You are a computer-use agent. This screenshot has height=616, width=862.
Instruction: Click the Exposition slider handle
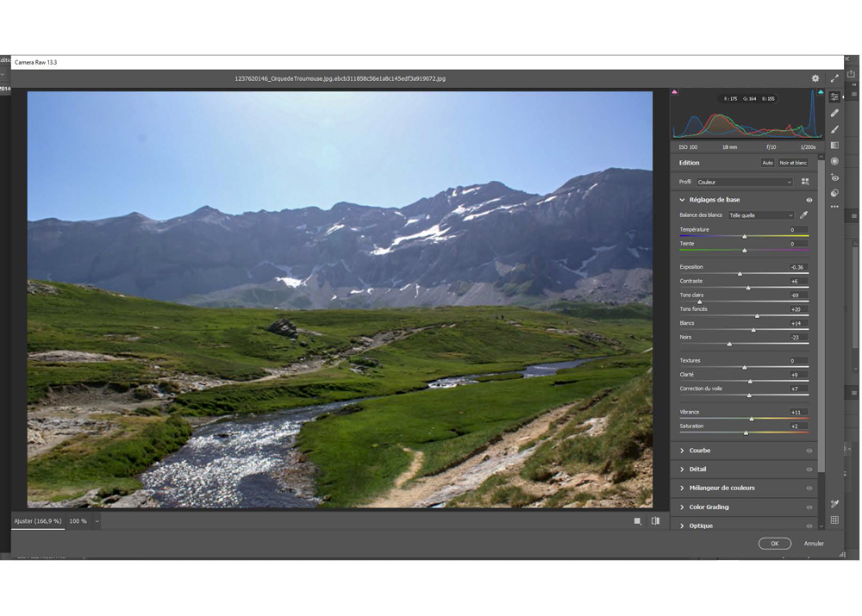click(740, 274)
